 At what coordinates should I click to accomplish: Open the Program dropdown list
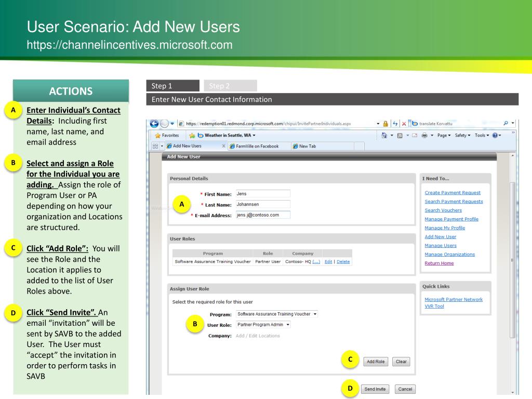pyautogui.click(x=277, y=314)
